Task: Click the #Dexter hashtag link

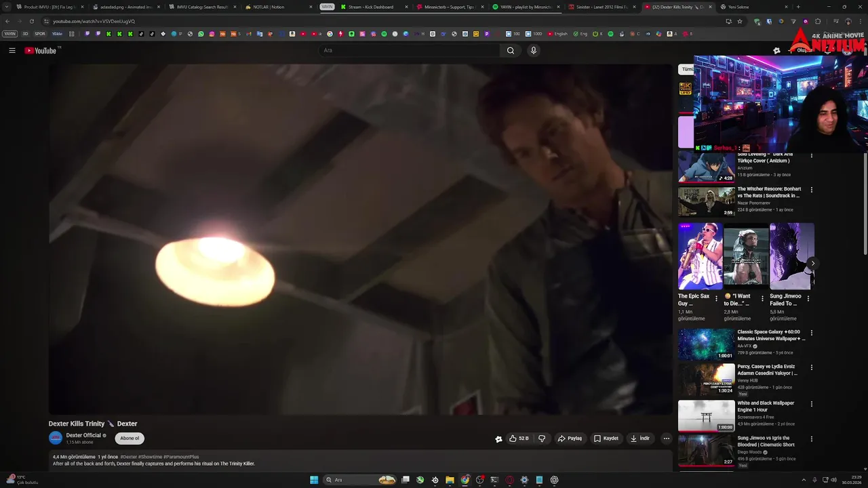Action: (x=128, y=457)
